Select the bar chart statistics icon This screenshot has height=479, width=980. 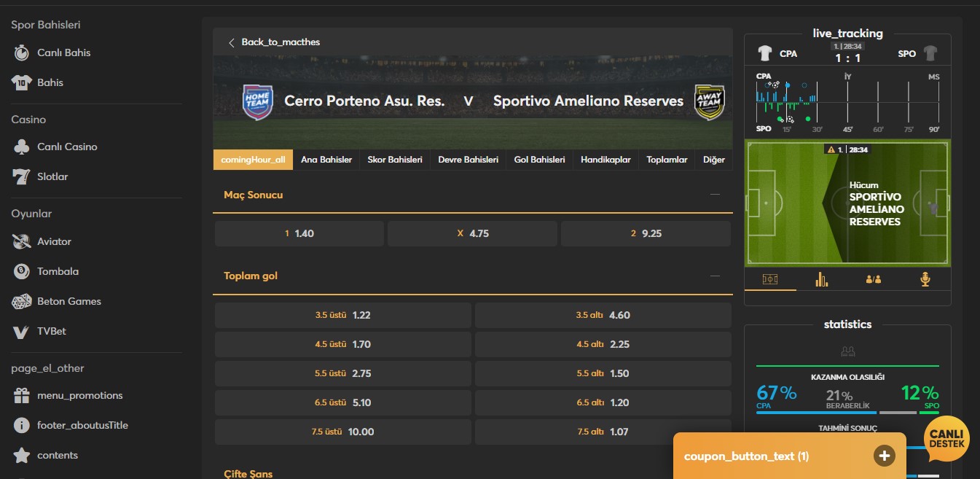822,279
